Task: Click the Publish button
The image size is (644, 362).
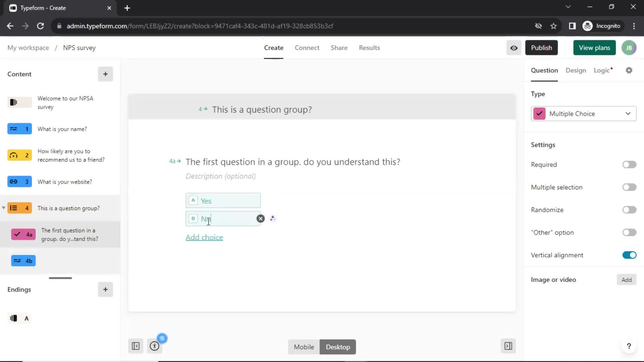Action: tap(541, 48)
